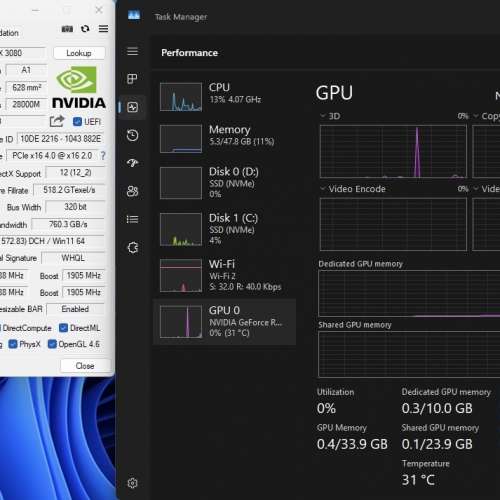Click the NVIDIA logo in GPU-Z
500x500 pixels.
(79, 87)
